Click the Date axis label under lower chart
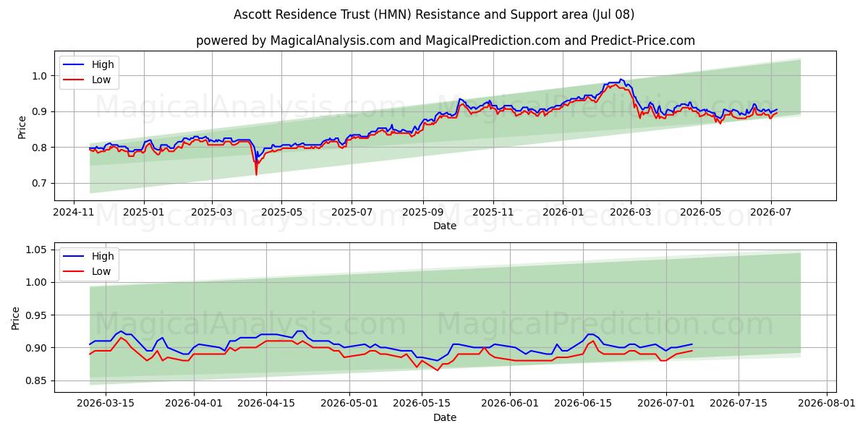 [x=445, y=417]
